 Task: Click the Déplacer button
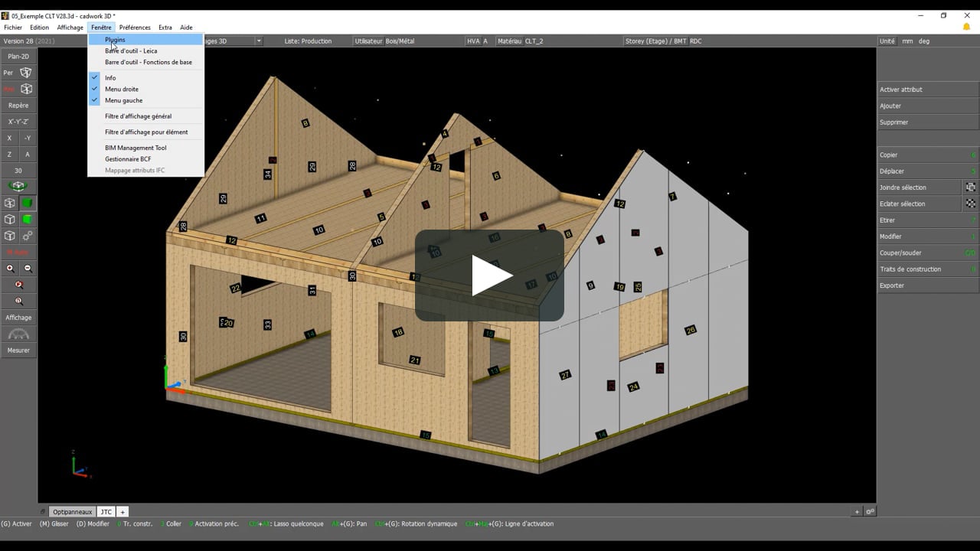928,171
